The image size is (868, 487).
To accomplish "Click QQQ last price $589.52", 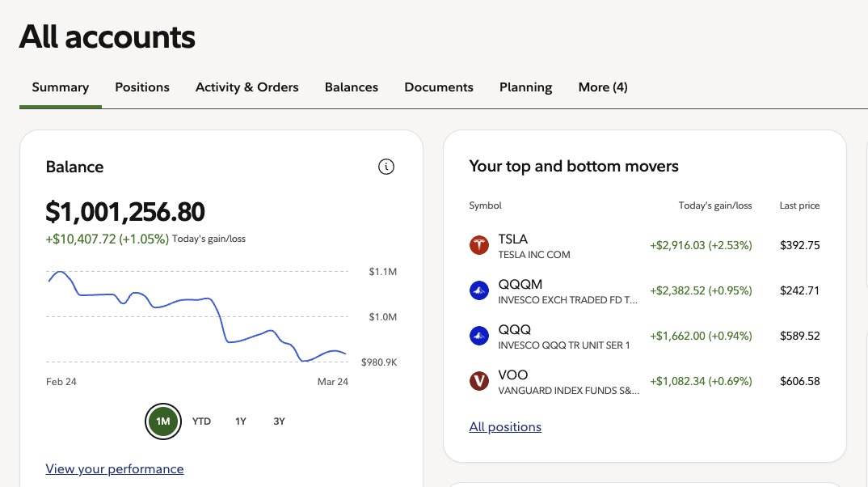I will click(x=800, y=337).
